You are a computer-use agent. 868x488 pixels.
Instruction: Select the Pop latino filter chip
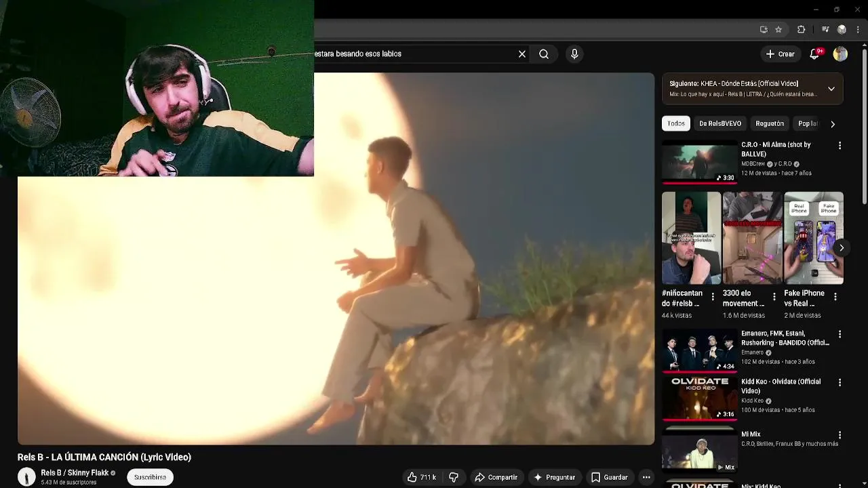[808, 123]
